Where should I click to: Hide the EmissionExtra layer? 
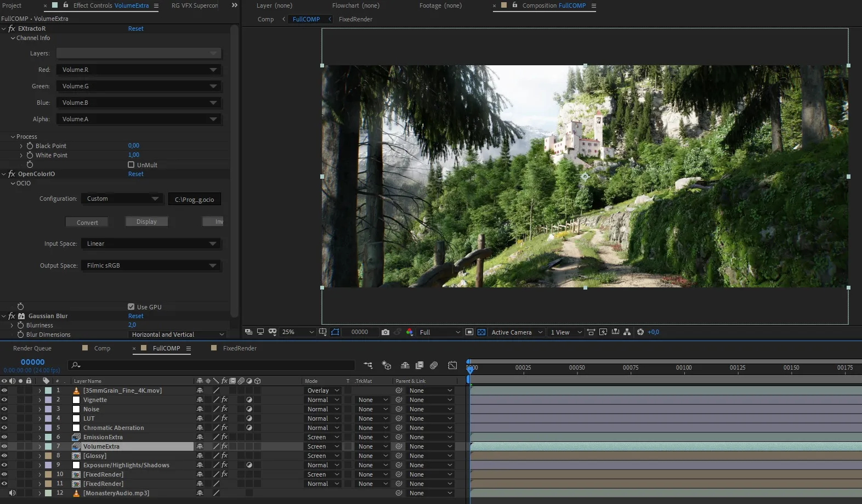(4, 437)
